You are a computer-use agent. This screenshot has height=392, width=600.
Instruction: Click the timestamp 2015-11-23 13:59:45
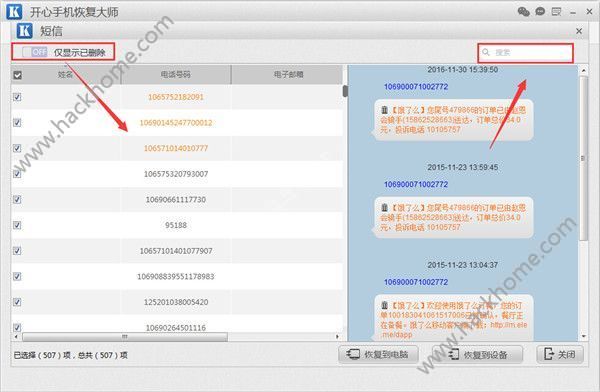point(463,167)
